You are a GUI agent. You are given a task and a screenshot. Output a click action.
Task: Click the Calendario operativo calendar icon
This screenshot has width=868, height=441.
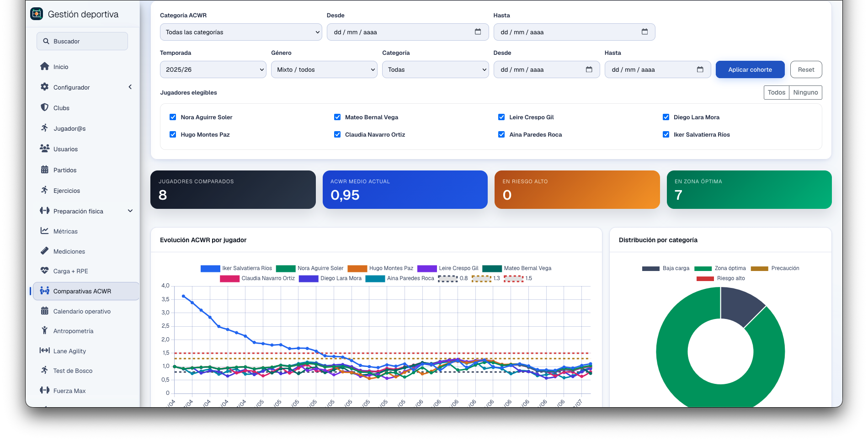[x=44, y=311]
